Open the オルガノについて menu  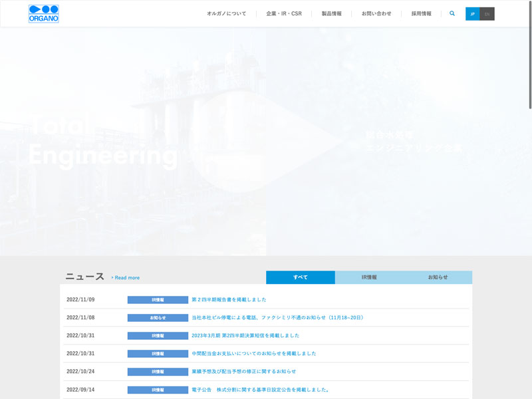pos(226,13)
